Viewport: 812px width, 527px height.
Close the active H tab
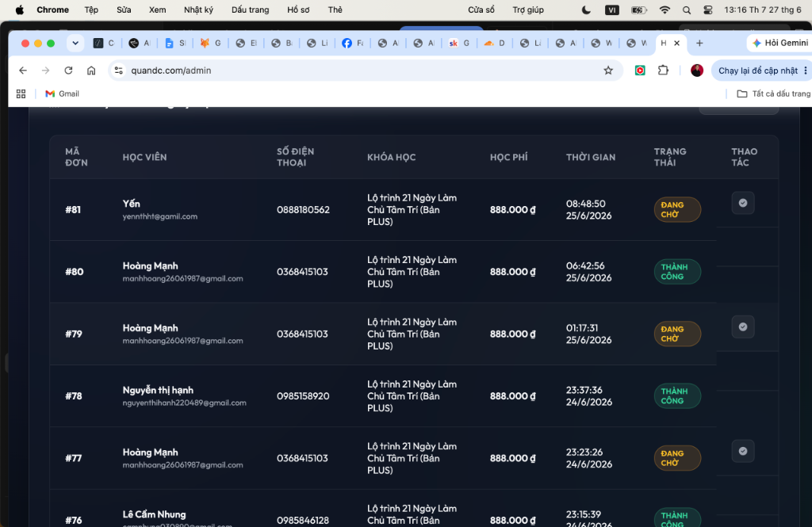677,44
